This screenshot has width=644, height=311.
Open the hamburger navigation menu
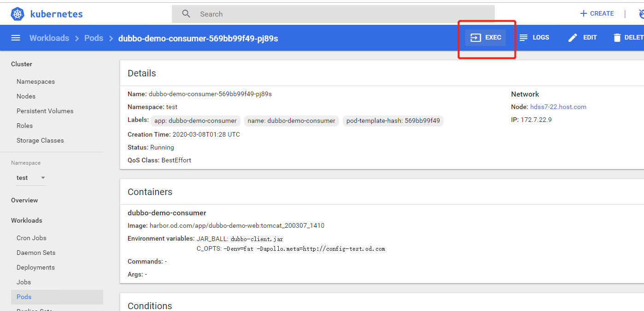click(16, 38)
